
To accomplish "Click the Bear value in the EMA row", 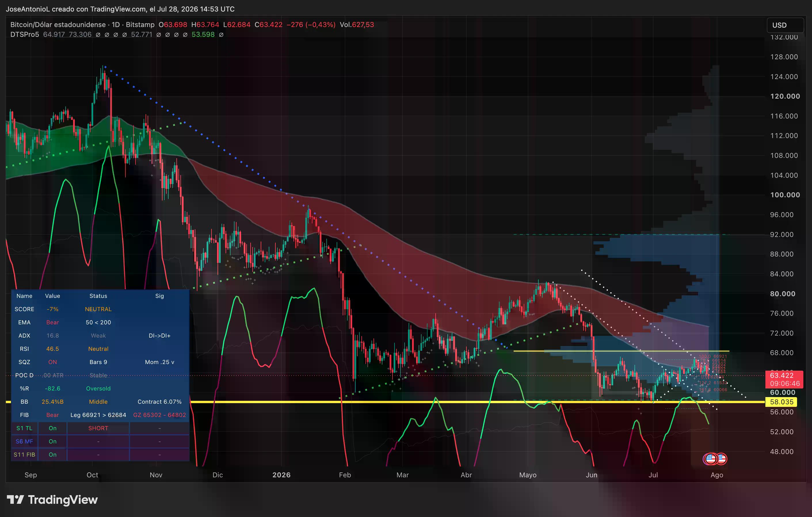I will pos(53,322).
